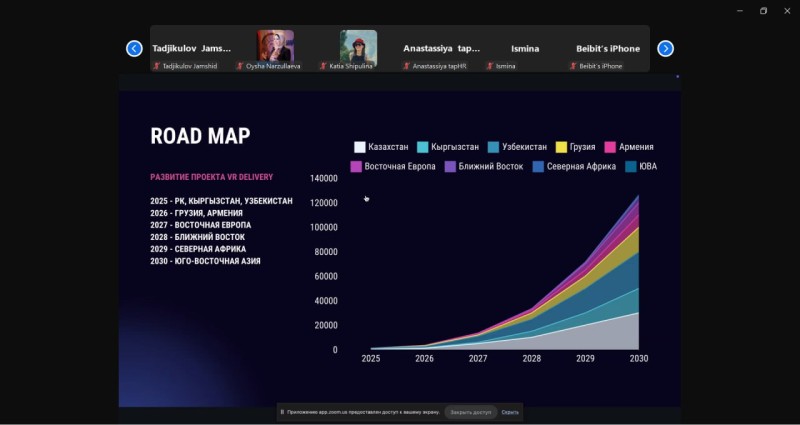Click the left arrow to scroll participants back
800x425 pixels.
coord(134,48)
